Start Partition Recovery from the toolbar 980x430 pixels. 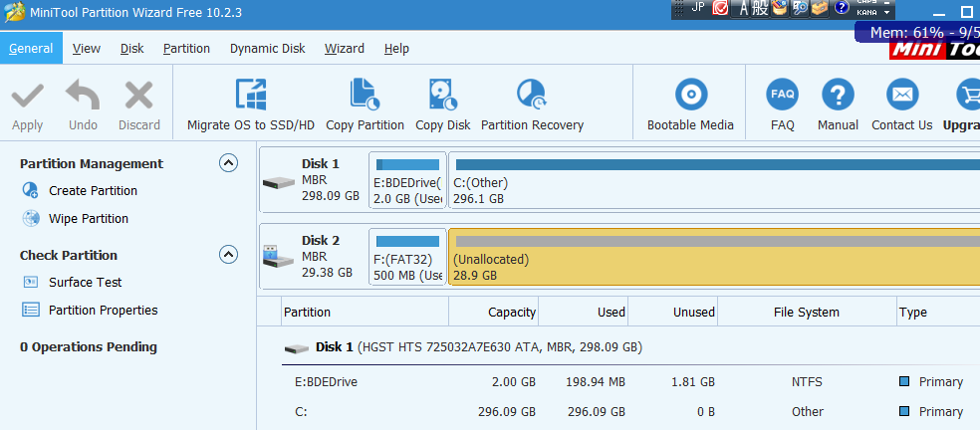click(x=532, y=95)
